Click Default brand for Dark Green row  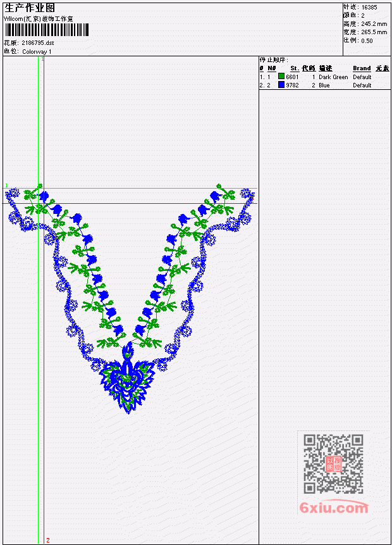coord(362,77)
